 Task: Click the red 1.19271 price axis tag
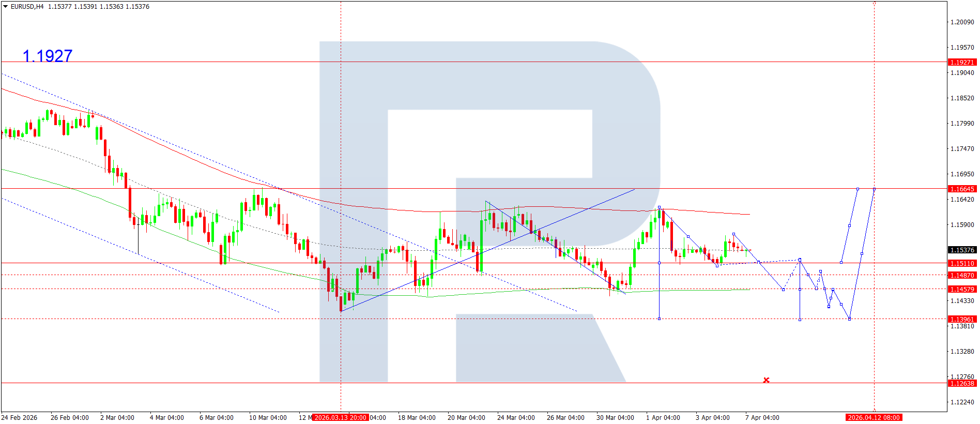click(962, 62)
